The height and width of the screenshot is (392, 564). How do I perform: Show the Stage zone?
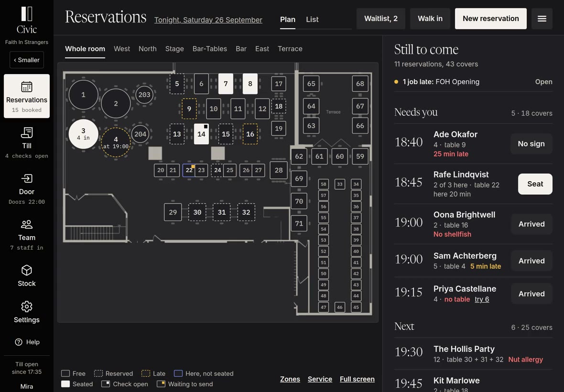pyautogui.click(x=174, y=49)
